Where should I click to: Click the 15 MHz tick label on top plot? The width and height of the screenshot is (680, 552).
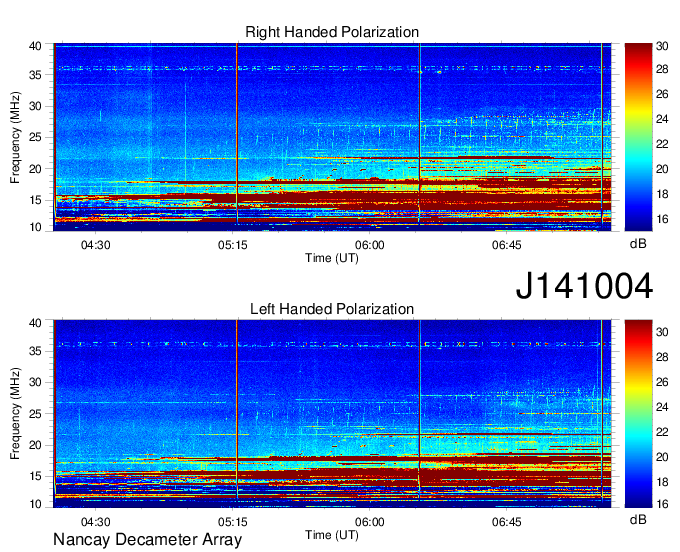[35, 200]
